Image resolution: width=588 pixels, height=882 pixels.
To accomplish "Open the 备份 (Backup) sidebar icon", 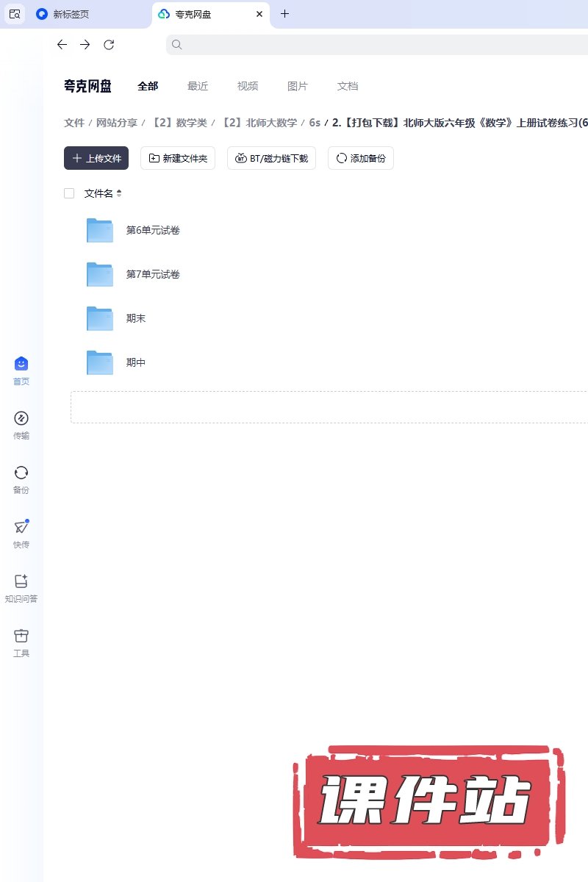I will click(x=21, y=473).
